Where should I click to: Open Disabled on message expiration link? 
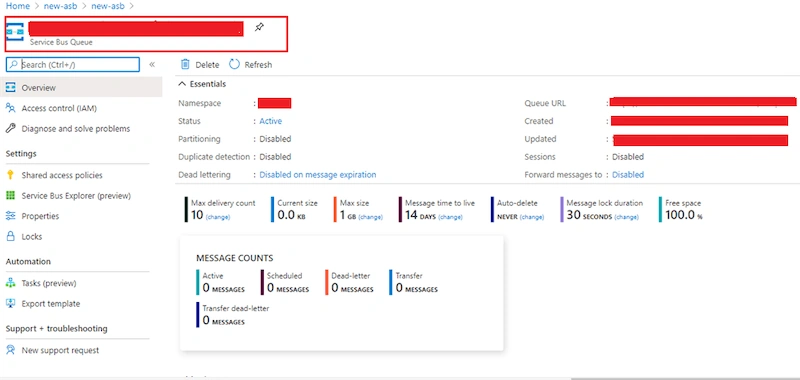pos(318,174)
